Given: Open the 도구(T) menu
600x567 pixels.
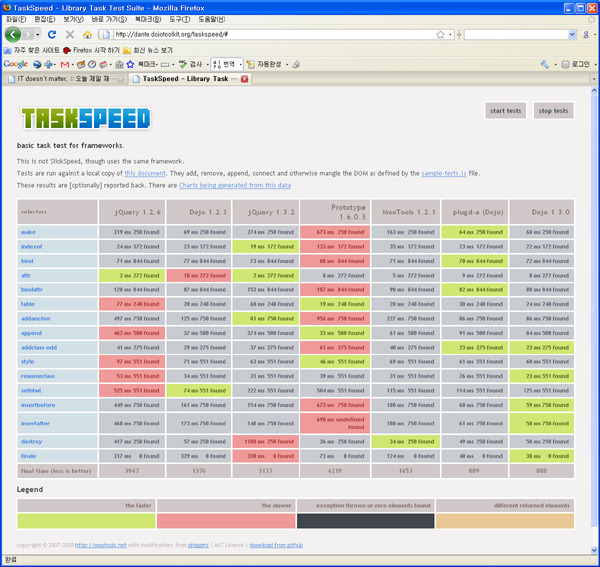Looking at the screenshot, I should point(179,19).
